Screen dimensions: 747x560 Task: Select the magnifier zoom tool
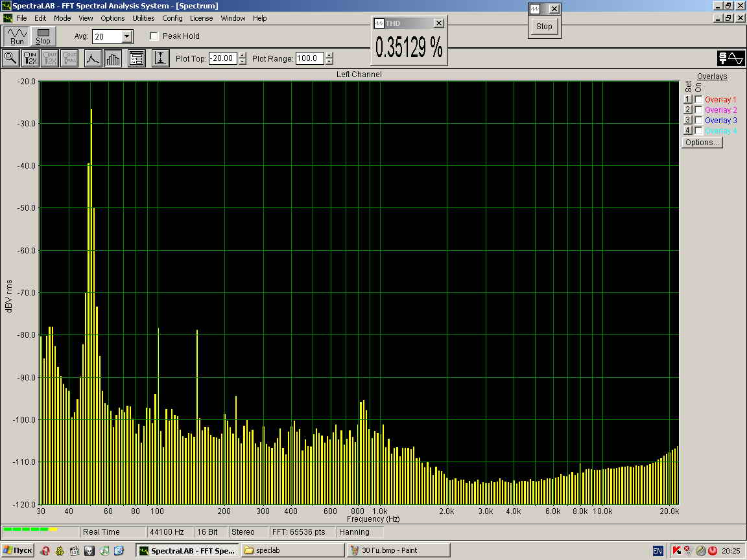pyautogui.click(x=10, y=58)
